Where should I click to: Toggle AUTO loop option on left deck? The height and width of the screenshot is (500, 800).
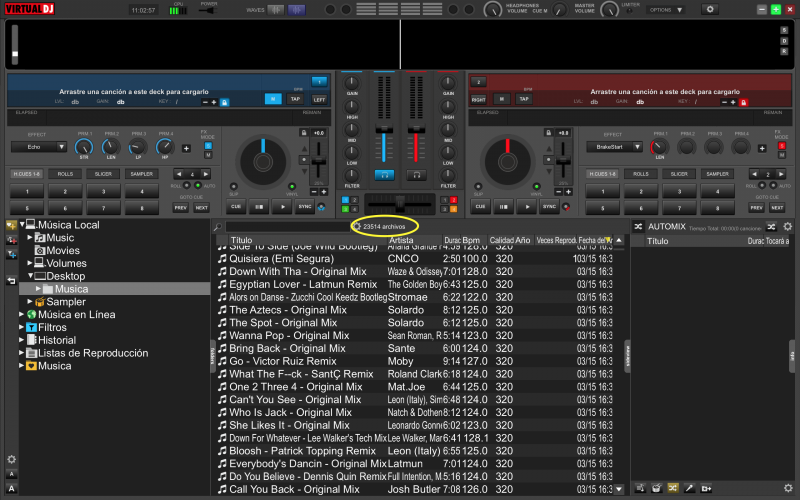pos(198,185)
